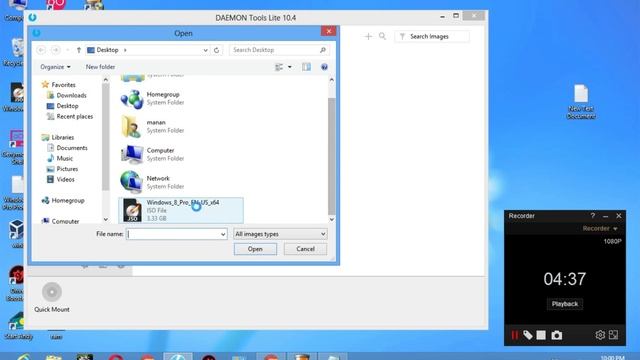Click the plus add-image icon in DAEMON Tools

pyautogui.click(x=368, y=36)
